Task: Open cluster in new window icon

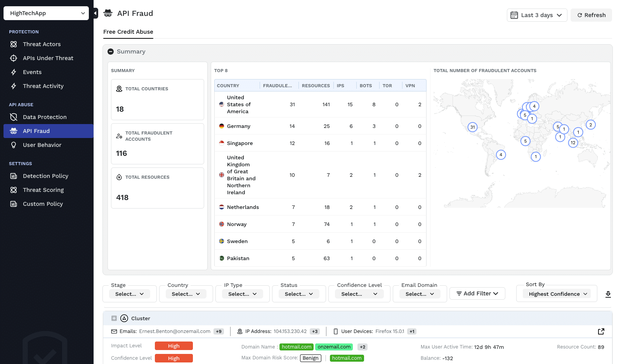Action: [x=601, y=331]
